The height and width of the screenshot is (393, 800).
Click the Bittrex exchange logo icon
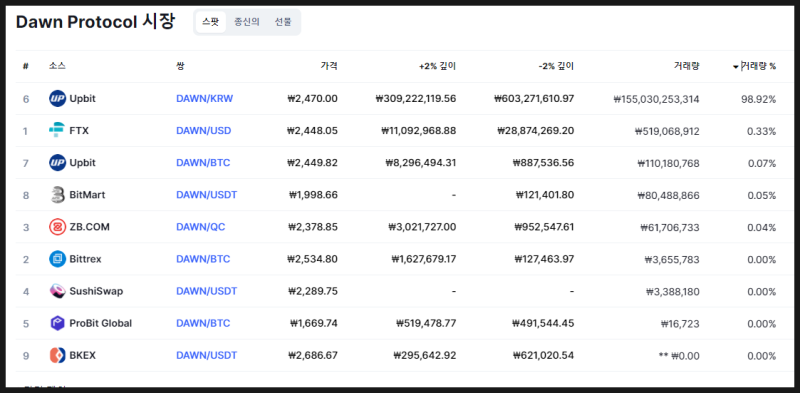[x=58, y=259]
